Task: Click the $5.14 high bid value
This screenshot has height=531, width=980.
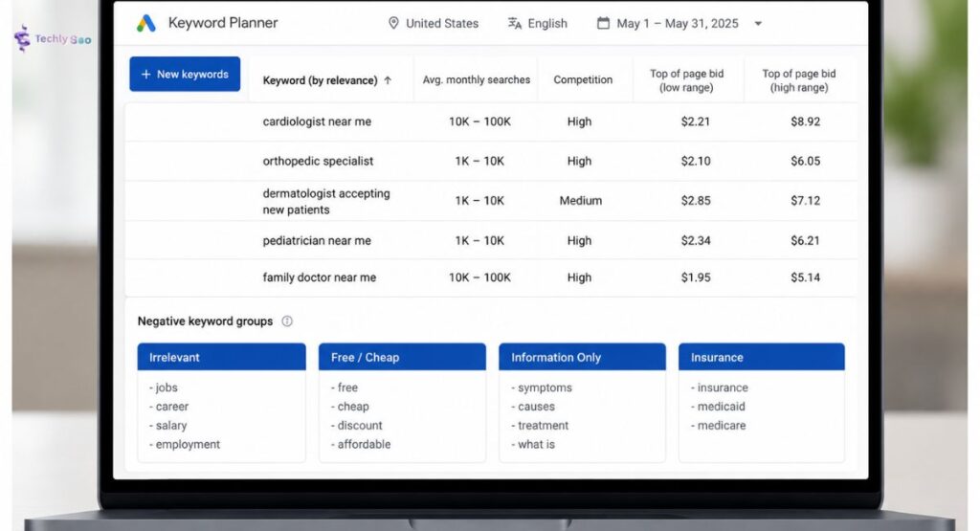Action: tap(805, 277)
